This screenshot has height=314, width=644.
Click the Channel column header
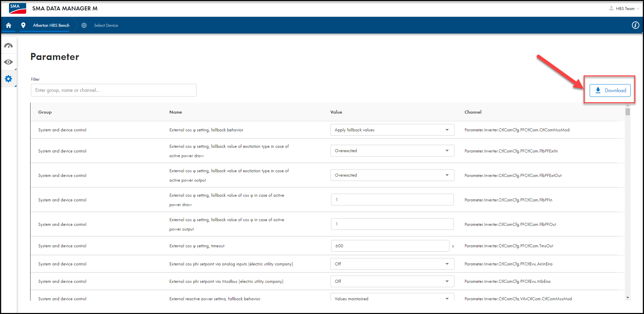coord(473,112)
